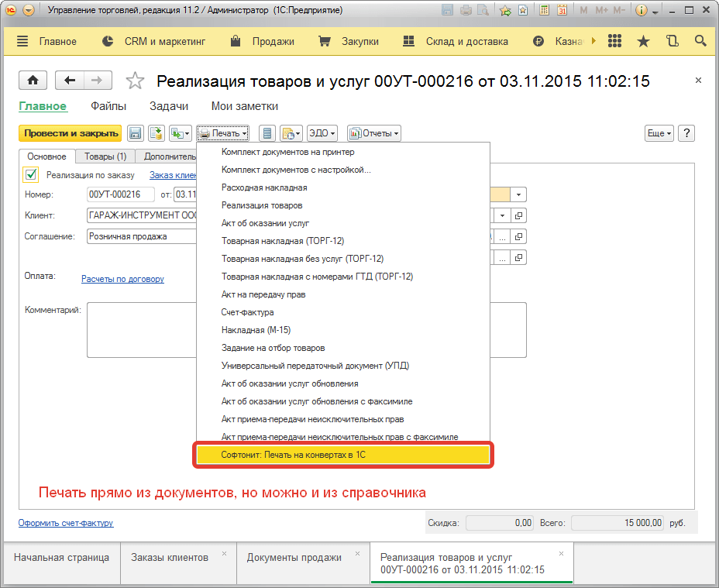This screenshot has width=719, height=588.
Task: Open search with the magnifier icon
Action: coord(700,41)
